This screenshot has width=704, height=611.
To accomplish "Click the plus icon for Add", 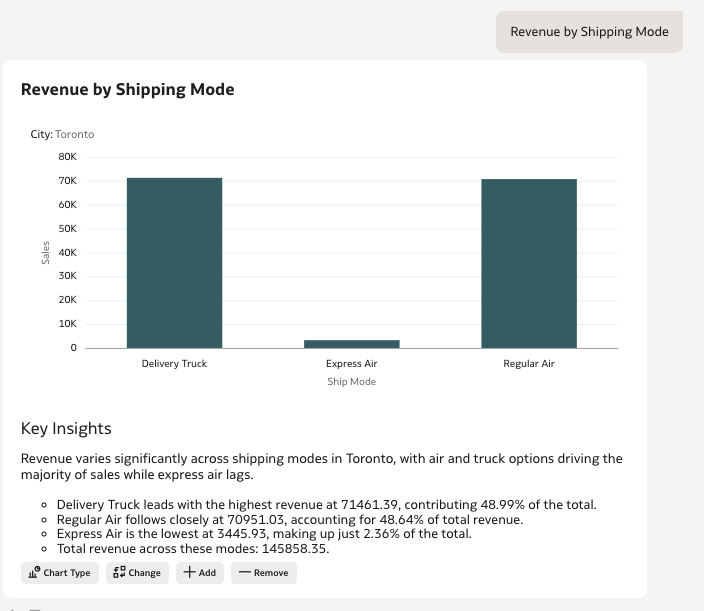I will pyautogui.click(x=189, y=573).
